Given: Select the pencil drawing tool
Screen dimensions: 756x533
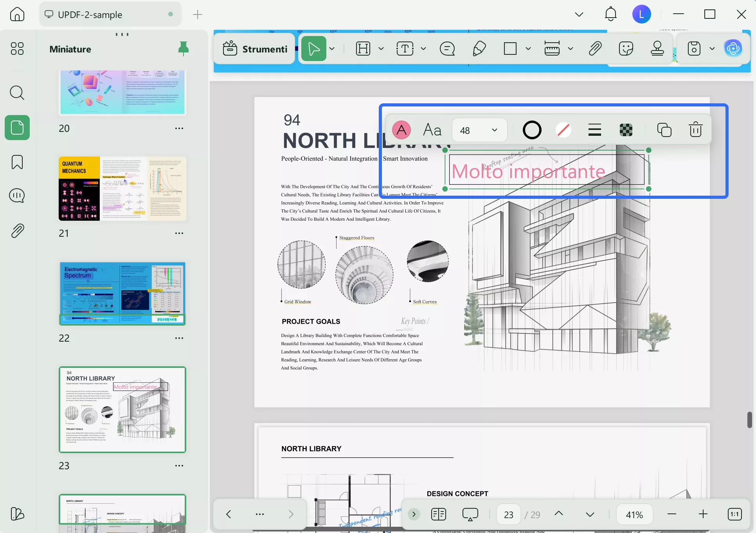Looking at the screenshot, I should [479, 49].
